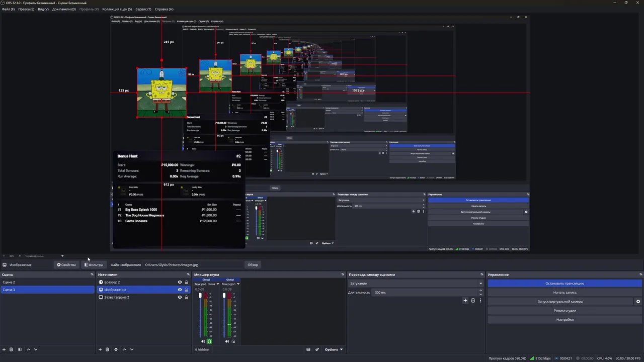
Task: Open the Док-панели menu
Action: (64, 9)
